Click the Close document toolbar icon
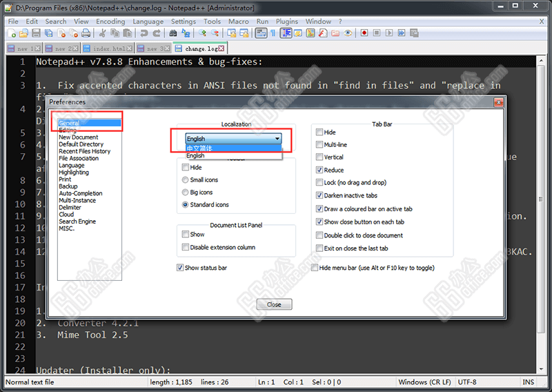The width and height of the screenshot is (552, 392). click(61, 33)
